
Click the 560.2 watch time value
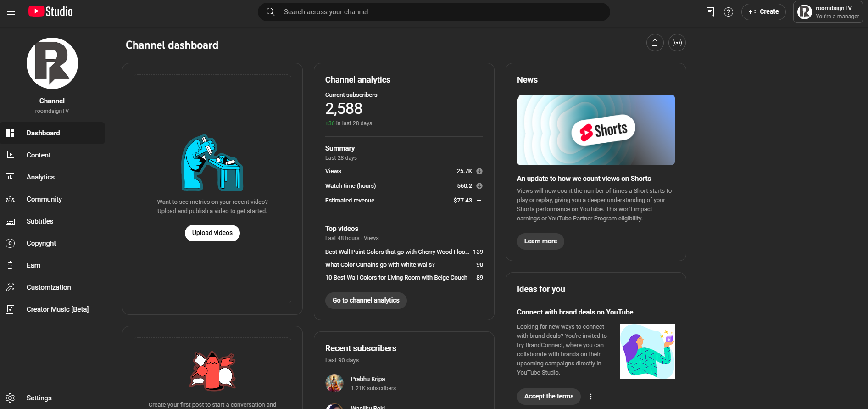465,186
